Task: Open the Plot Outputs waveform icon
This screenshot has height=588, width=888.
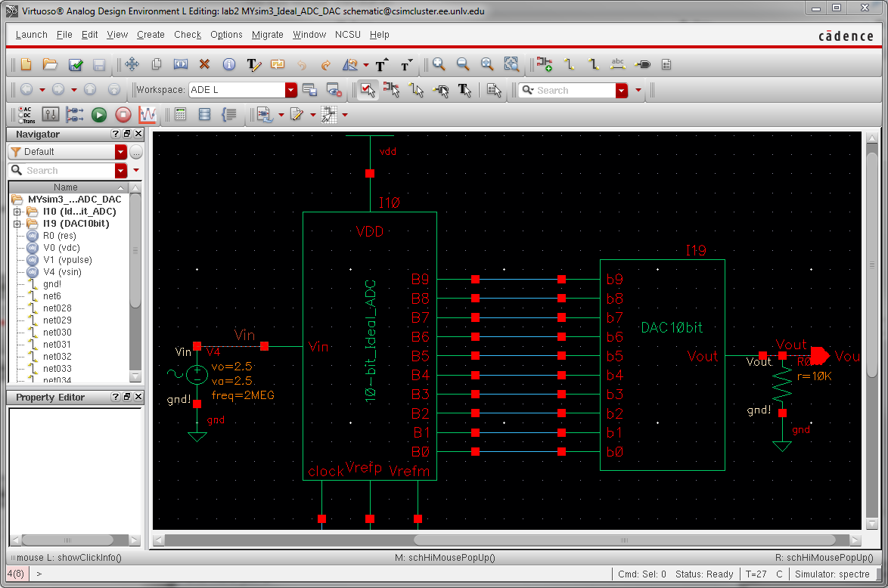Action: (147, 115)
